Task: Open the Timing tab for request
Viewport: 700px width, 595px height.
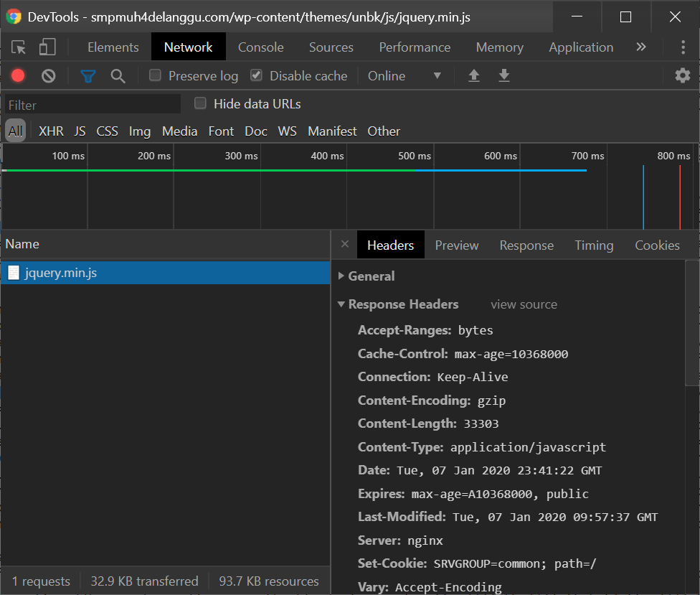Action: [593, 245]
